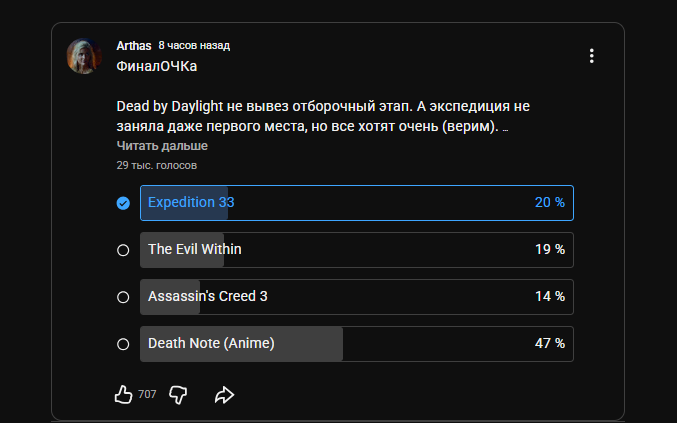
Task: Click Death Note (Anime) poll option bar
Action: 356,344
